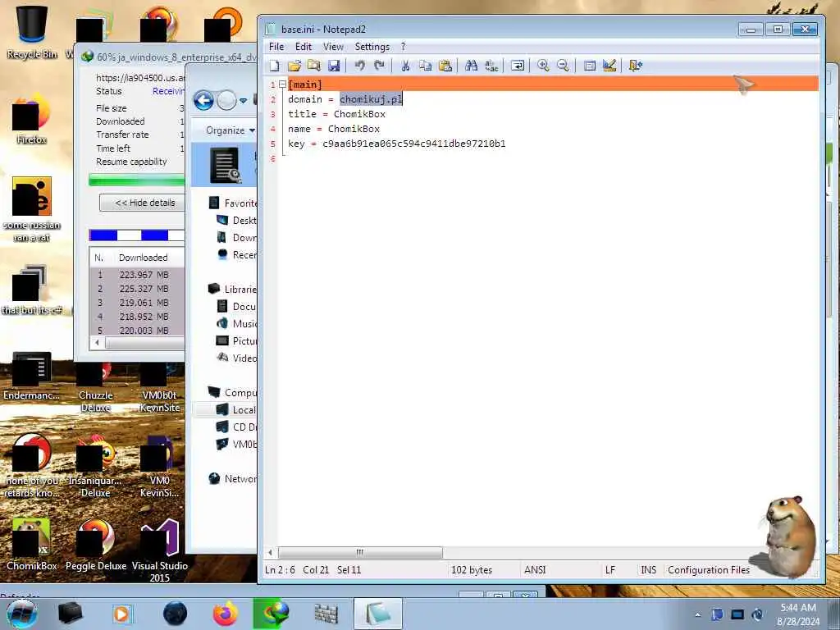Copy the selection with the toolbar icon

pyautogui.click(x=426, y=66)
